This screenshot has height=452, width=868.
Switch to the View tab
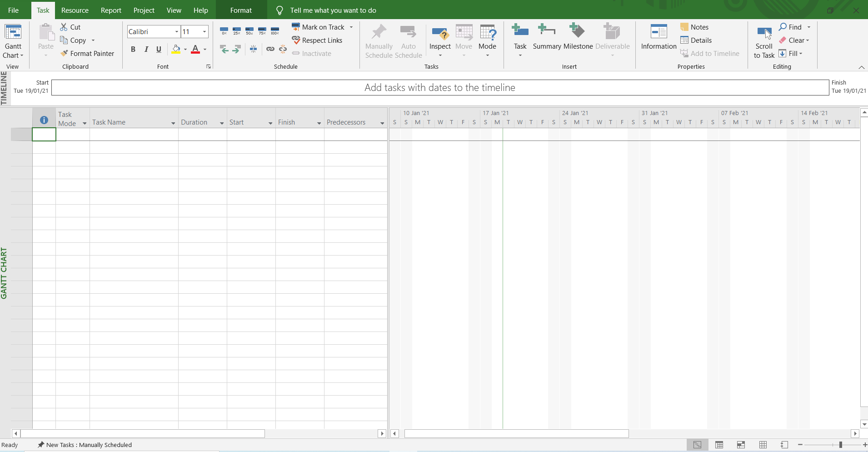174,10
